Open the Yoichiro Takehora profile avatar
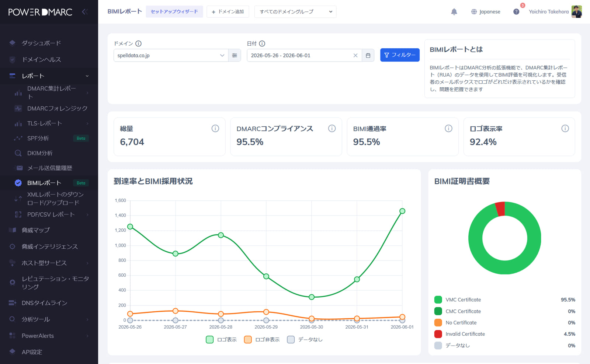 577,11
